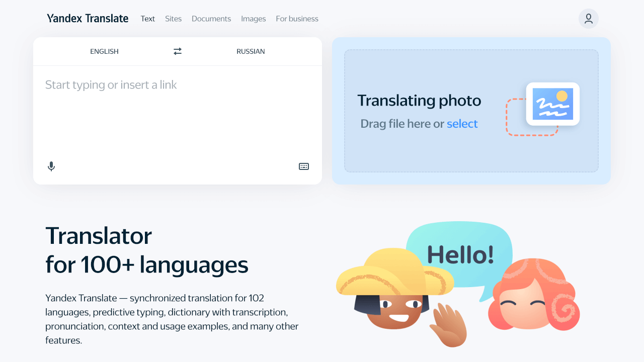Swap languages with the arrows icon
Viewport: 644px width, 362px height.
pos(178,51)
